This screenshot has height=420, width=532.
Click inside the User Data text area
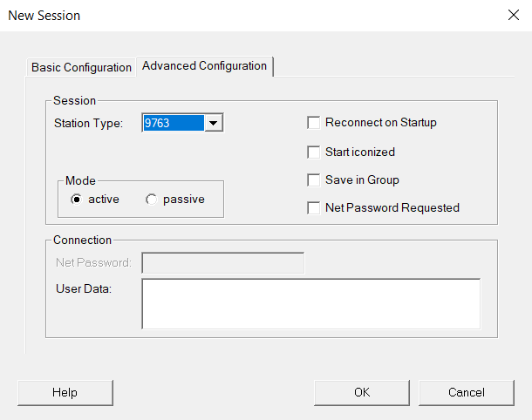pyautogui.click(x=311, y=304)
